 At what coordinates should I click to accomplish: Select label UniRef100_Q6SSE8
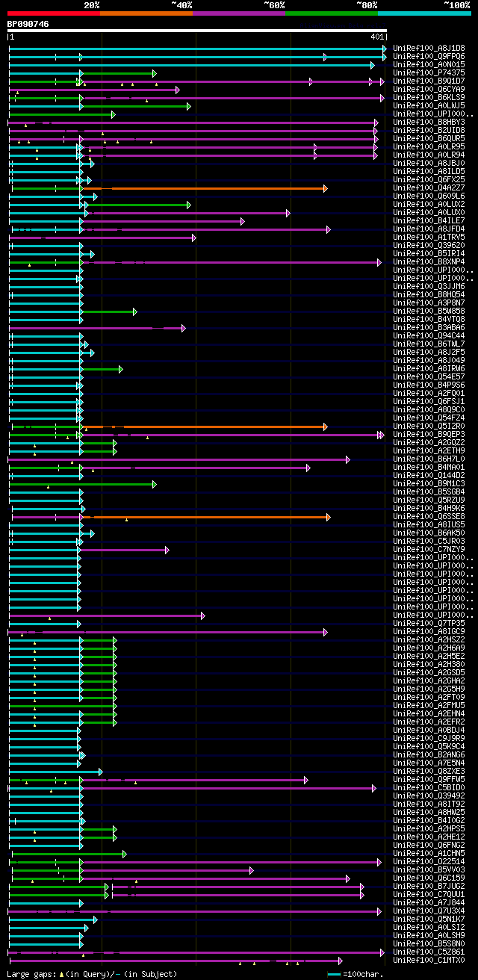429,516
